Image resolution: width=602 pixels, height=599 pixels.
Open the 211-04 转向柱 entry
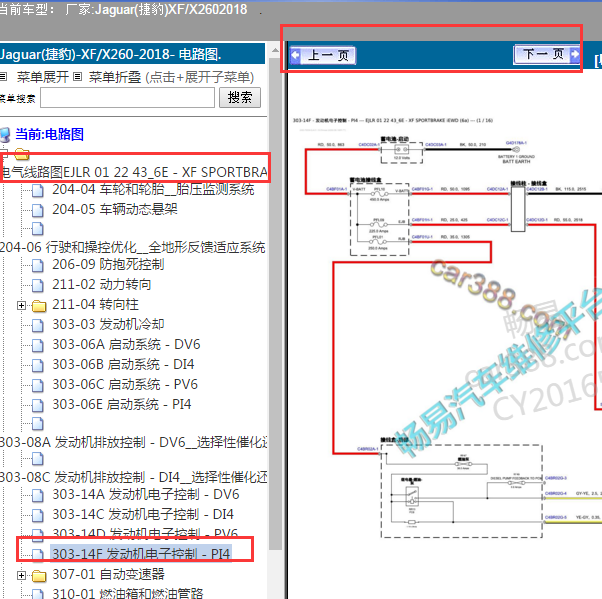coord(95,304)
